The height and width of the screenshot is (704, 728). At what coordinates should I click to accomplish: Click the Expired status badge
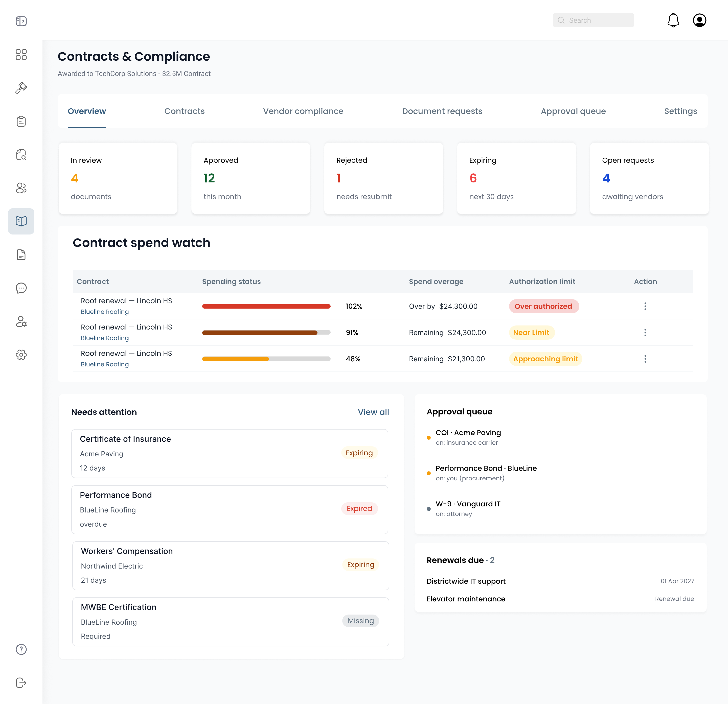click(x=359, y=509)
